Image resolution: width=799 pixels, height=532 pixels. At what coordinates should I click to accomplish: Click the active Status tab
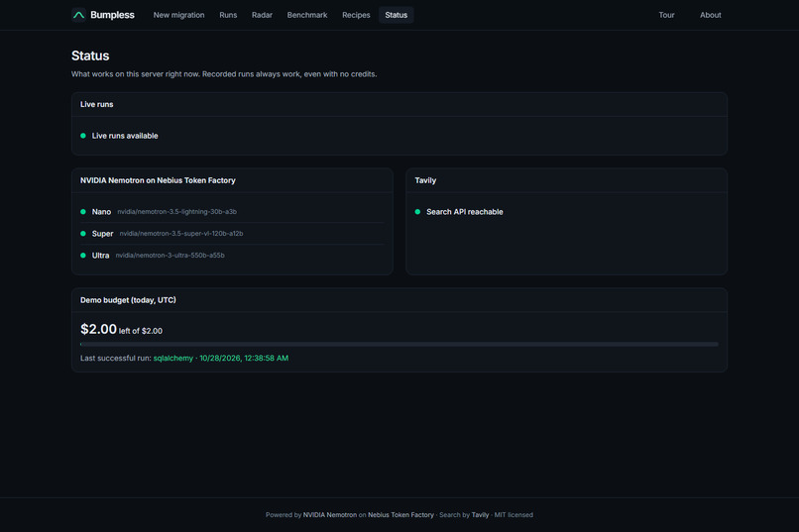point(396,15)
